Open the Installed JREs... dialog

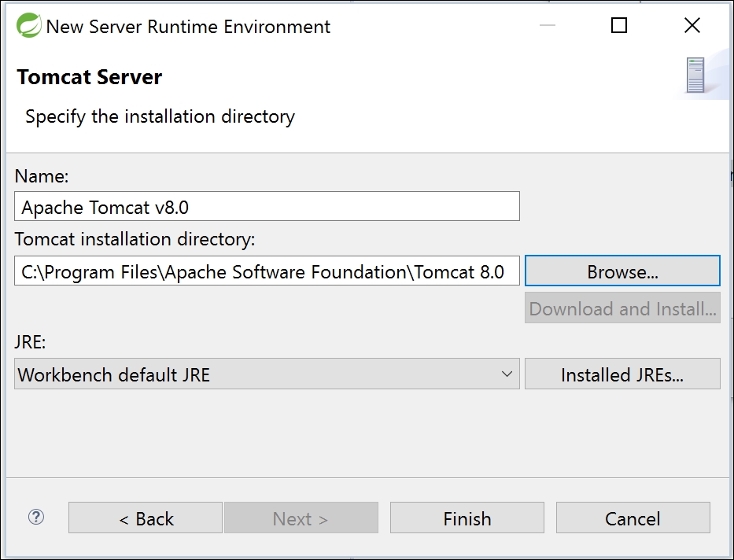622,374
